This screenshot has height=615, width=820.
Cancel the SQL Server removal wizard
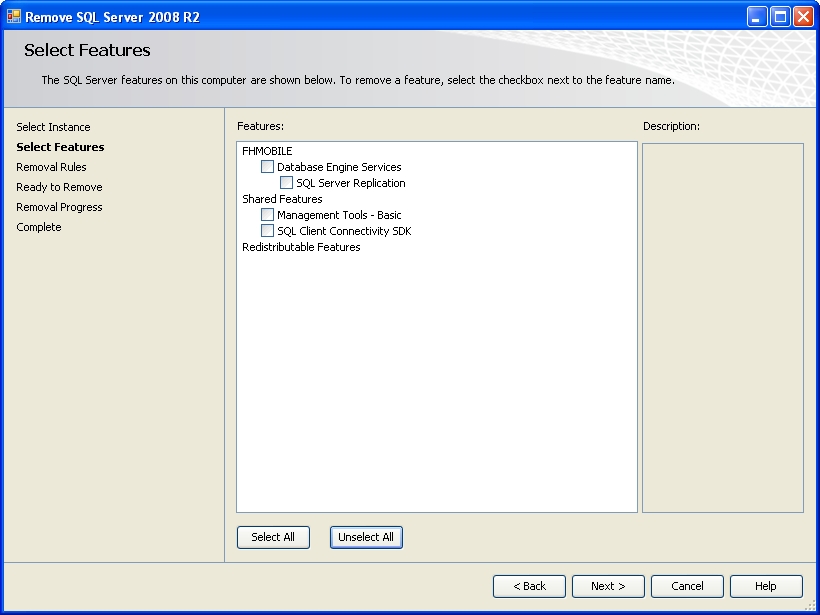pyautogui.click(x=687, y=586)
